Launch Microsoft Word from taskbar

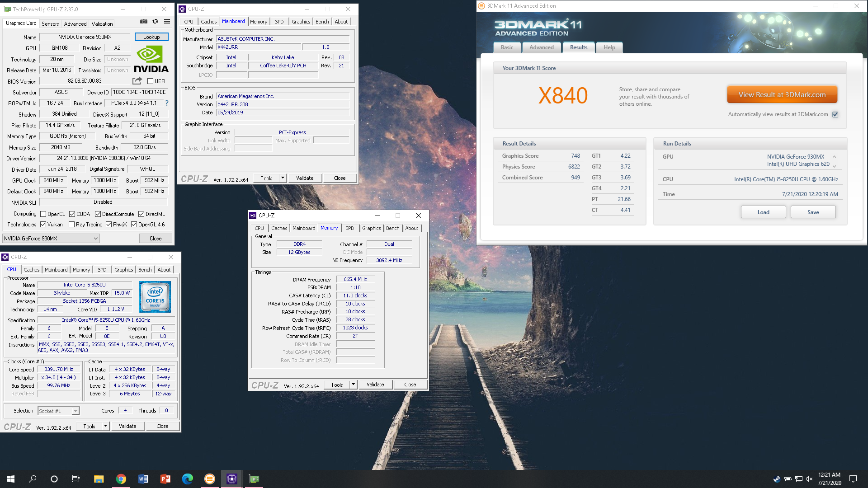(x=143, y=479)
